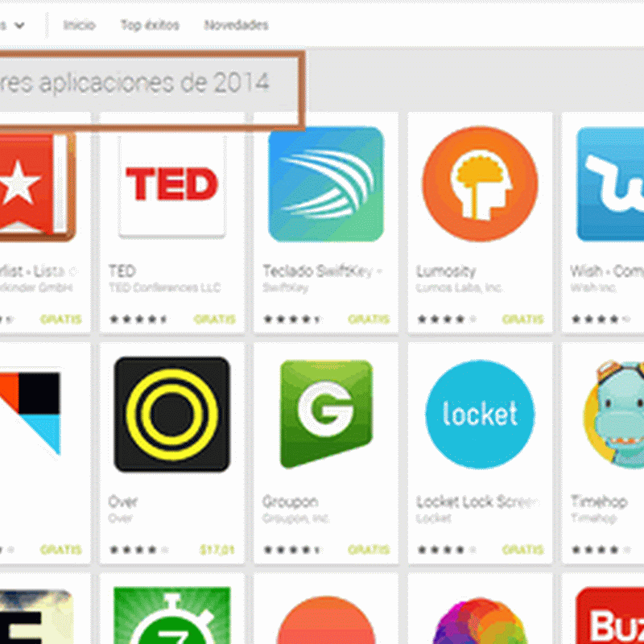Click the Wish app title

click(x=607, y=271)
